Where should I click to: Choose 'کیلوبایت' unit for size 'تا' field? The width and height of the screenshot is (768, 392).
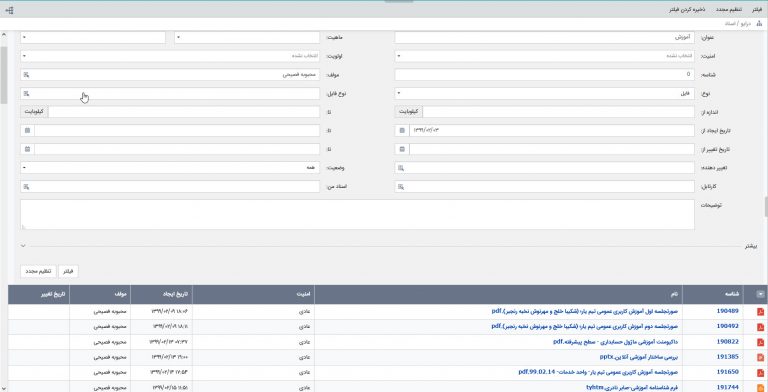point(34,112)
